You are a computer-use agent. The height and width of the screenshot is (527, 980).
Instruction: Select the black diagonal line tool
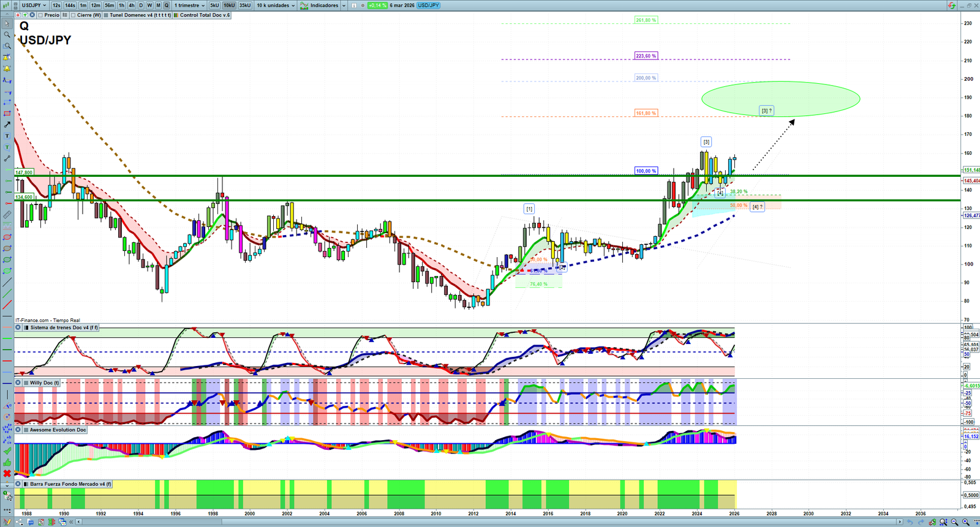point(7,282)
